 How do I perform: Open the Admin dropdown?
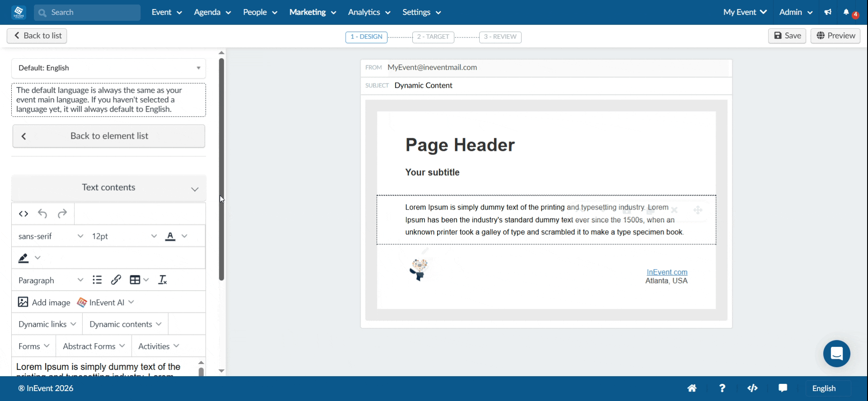[x=796, y=12]
